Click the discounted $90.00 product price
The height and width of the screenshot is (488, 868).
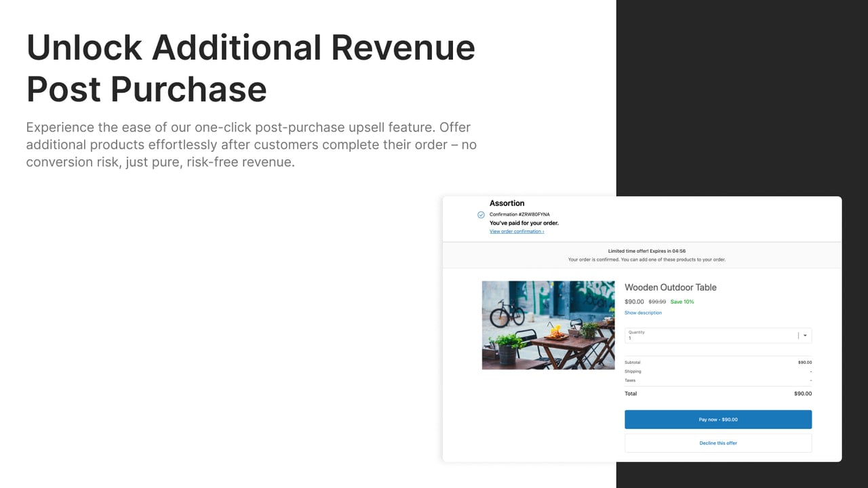(x=634, y=302)
